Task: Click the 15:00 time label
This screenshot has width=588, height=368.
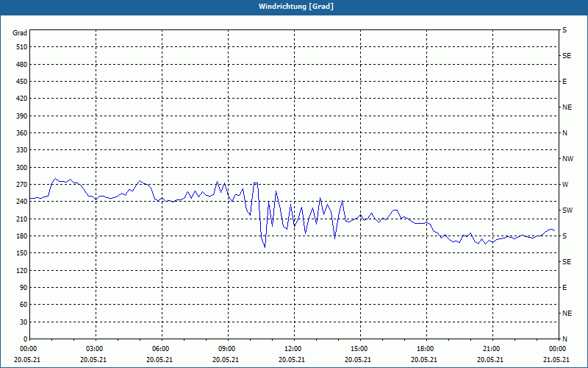Action: 359,349
